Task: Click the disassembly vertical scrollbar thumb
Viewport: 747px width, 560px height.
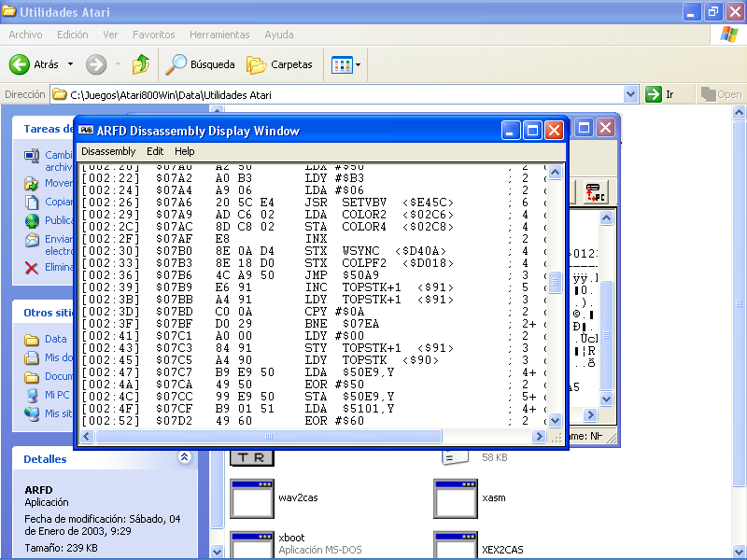Action: (555, 282)
